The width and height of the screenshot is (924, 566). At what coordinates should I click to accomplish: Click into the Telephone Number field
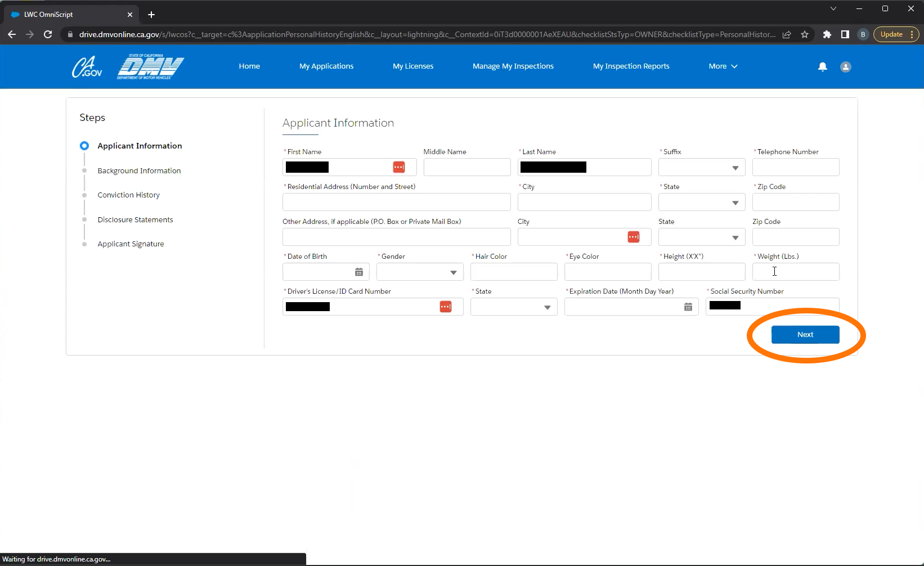(795, 168)
